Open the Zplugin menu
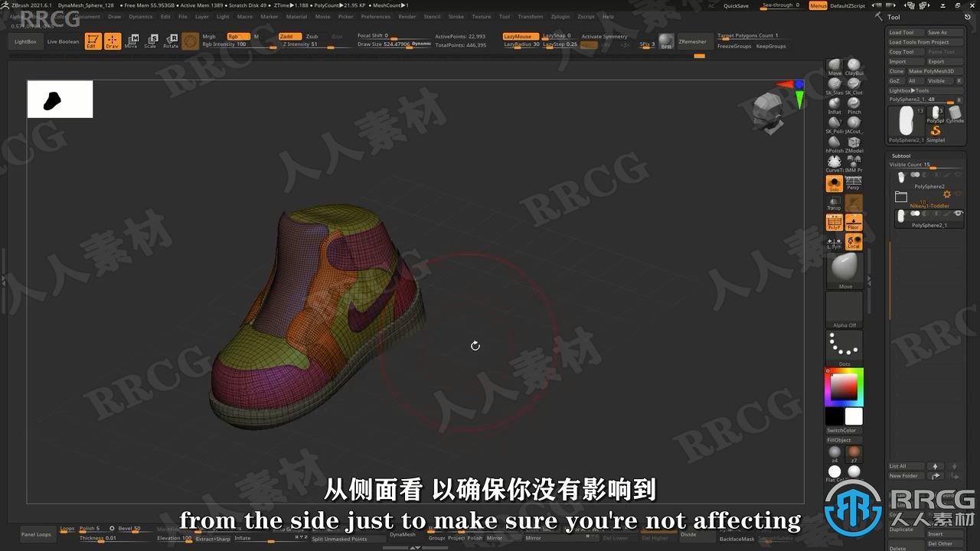 point(560,16)
